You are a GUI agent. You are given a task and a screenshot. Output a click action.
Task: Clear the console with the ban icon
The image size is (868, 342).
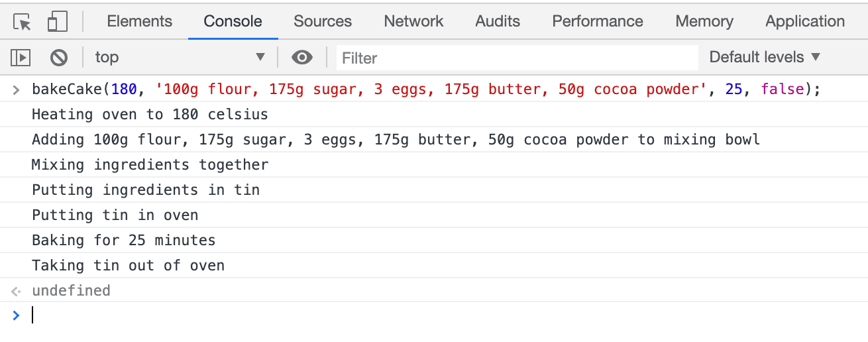59,58
